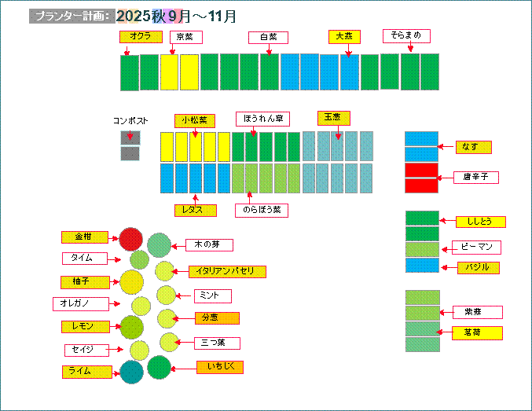Click the そらまめ label
The image size is (532, 411).
[x=406, y=36]
